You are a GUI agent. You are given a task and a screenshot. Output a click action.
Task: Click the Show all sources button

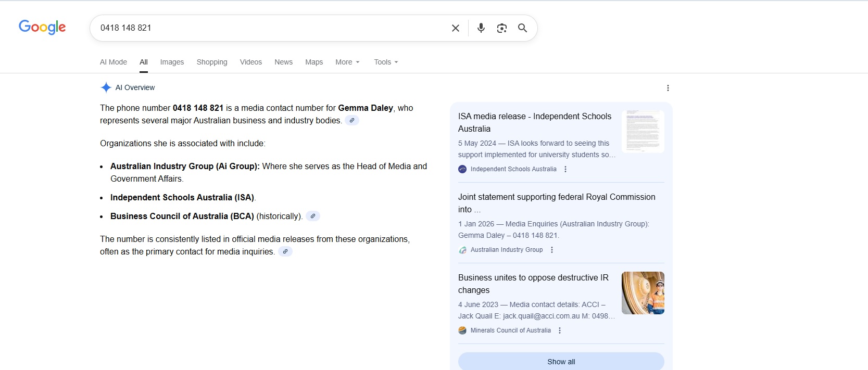561,362
